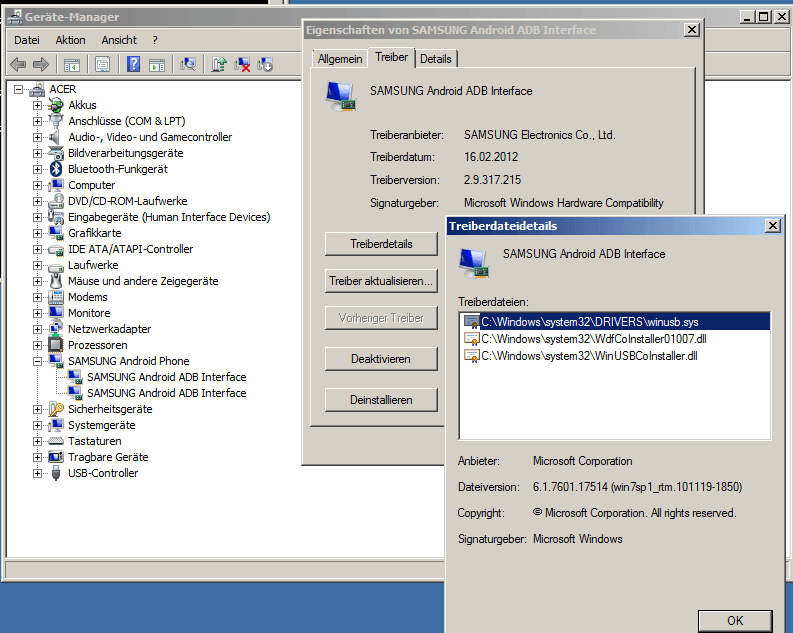This screenshot has width=793, height=633.
Task: Collapse the ACER root node
Action: click(x=19, y=89)
